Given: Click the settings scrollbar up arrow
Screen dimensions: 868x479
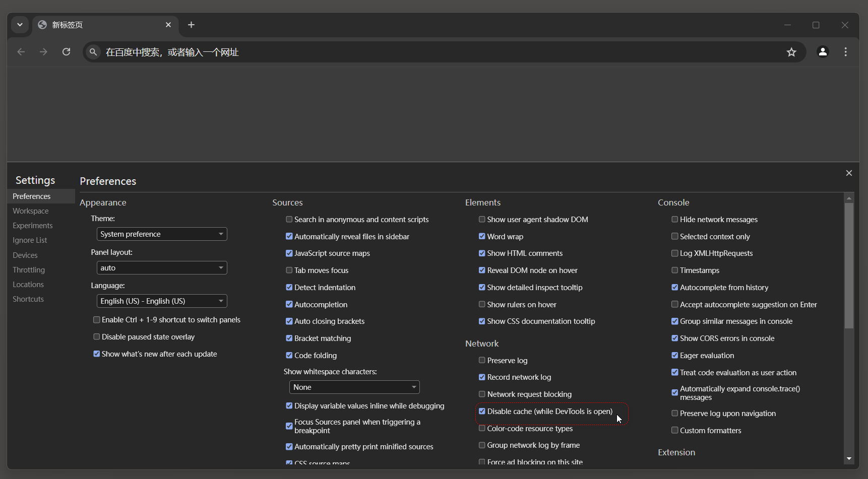Looking at the screenshot, I should click(x=849, y=198).
